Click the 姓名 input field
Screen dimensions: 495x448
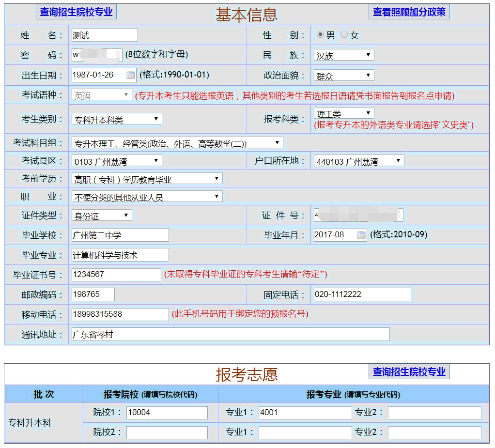(105, 35)
